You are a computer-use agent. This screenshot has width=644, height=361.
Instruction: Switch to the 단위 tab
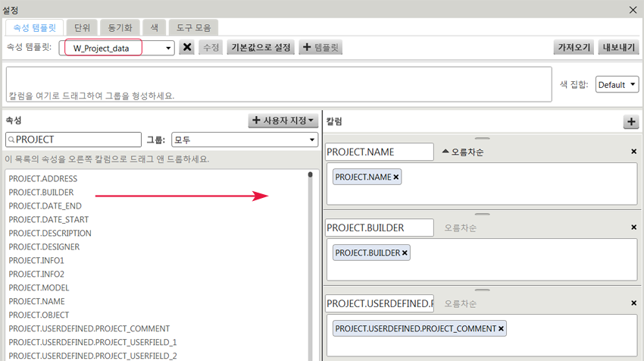coord(82,27)
